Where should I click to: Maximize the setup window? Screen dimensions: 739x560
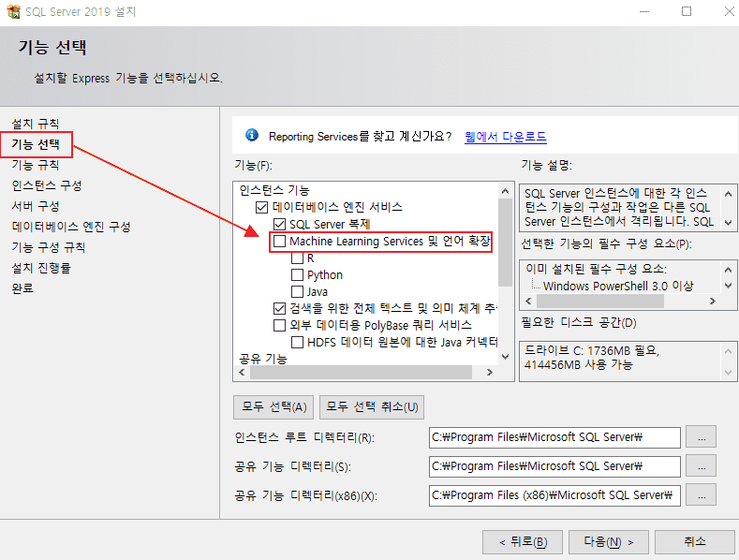(x=687, y=11)
